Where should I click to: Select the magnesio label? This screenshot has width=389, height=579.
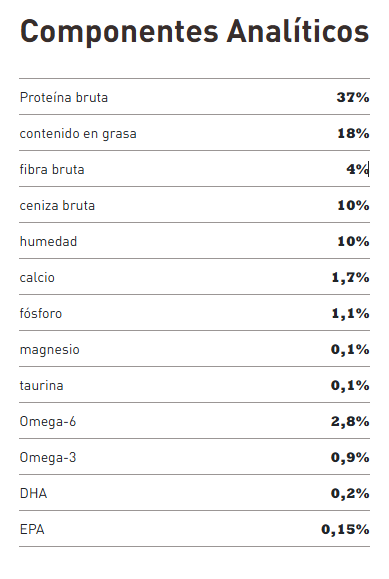[x=50, y=350]
